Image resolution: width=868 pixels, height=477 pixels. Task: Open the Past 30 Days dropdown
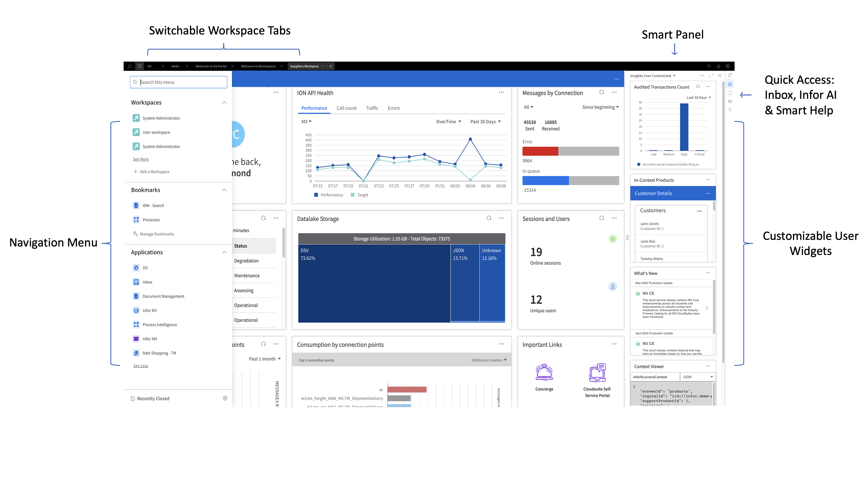tap(486, 122)
